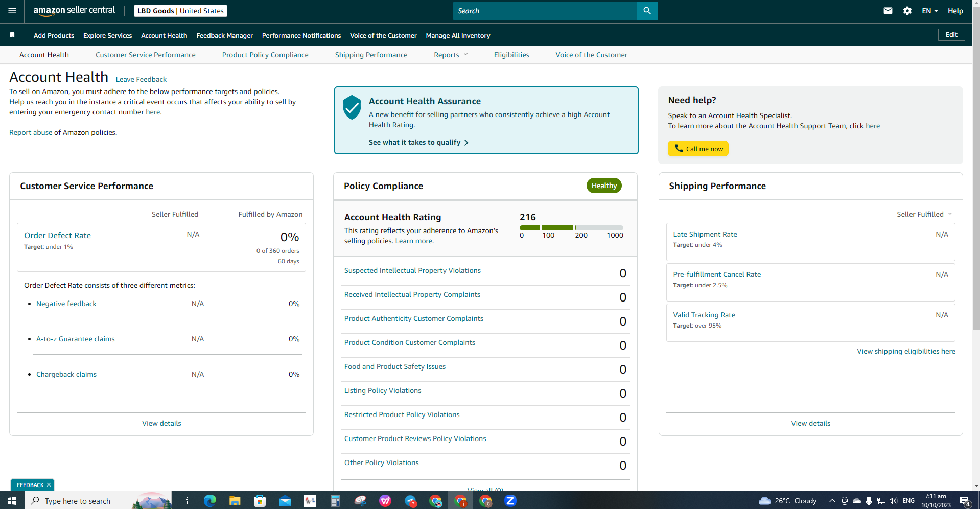Open the Account Health sub-tab

pos(44,55)
